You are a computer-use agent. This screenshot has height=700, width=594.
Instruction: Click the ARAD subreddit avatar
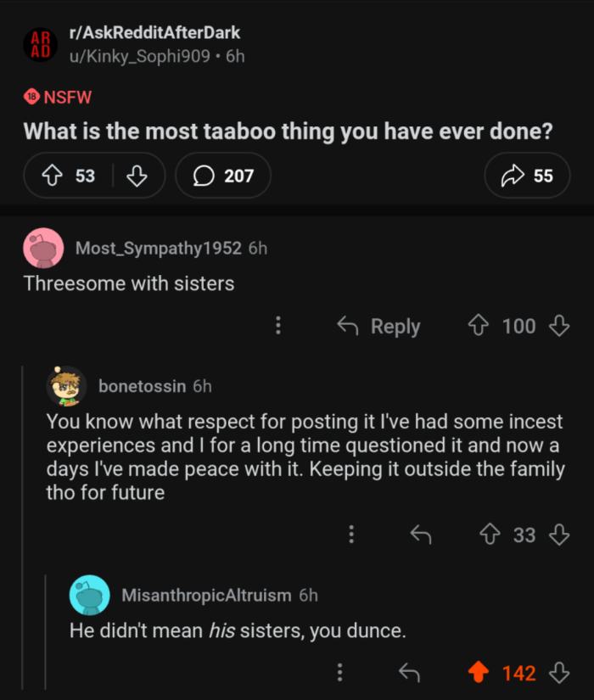click(40, 44)
